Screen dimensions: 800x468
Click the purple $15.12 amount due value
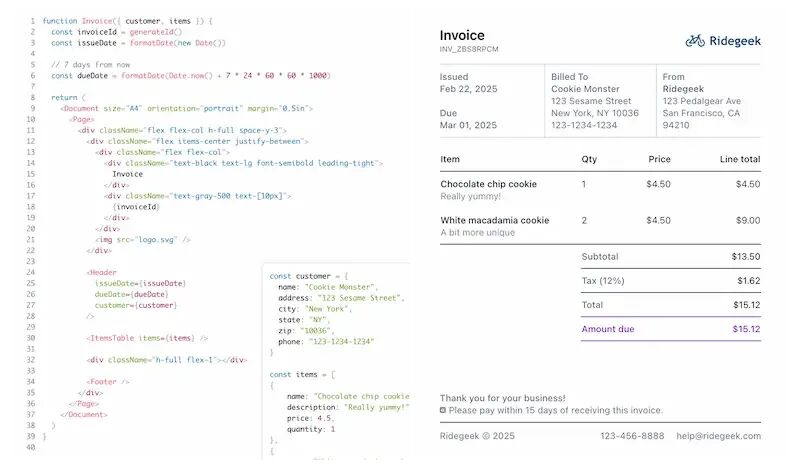coord(746,329)
